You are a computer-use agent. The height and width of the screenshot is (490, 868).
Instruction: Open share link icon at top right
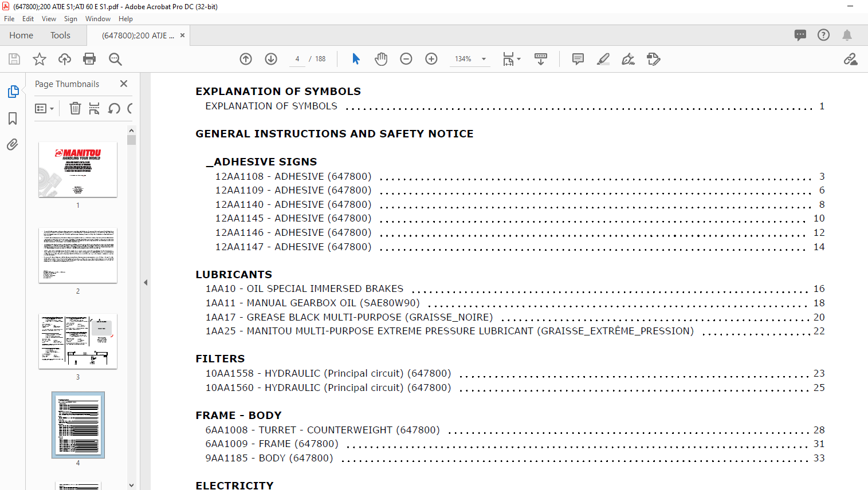pyautogui.click(x=850, y=59)
